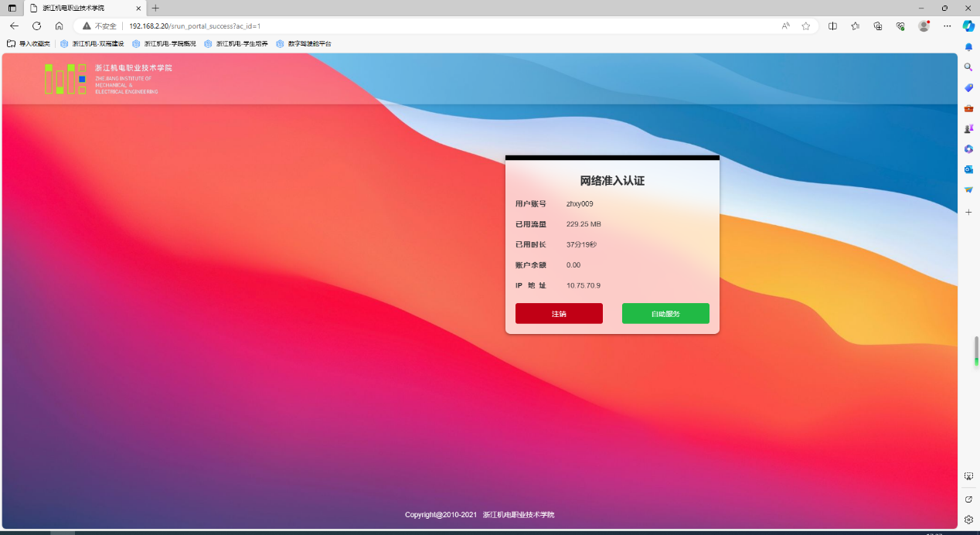Click the page vertical scrollbar thumb
Viewport: 980px width, 535px height.
pyautogui.click(x=976, y=351)
